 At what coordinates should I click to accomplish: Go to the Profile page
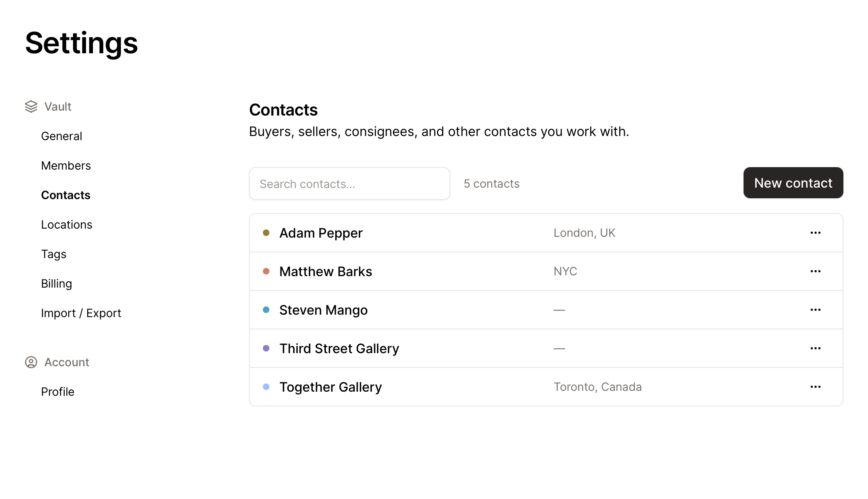(58, 392)
